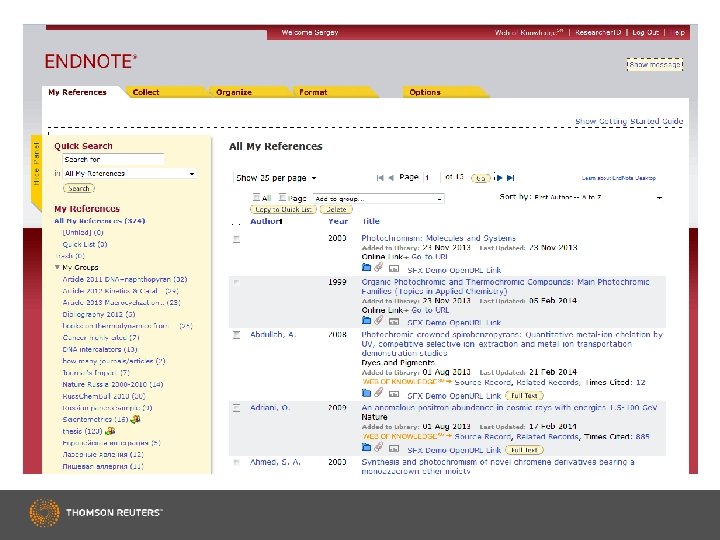Screen dimensions: 720x540
Task: Click the ENDNOTE logo
Action: [90, 61]
